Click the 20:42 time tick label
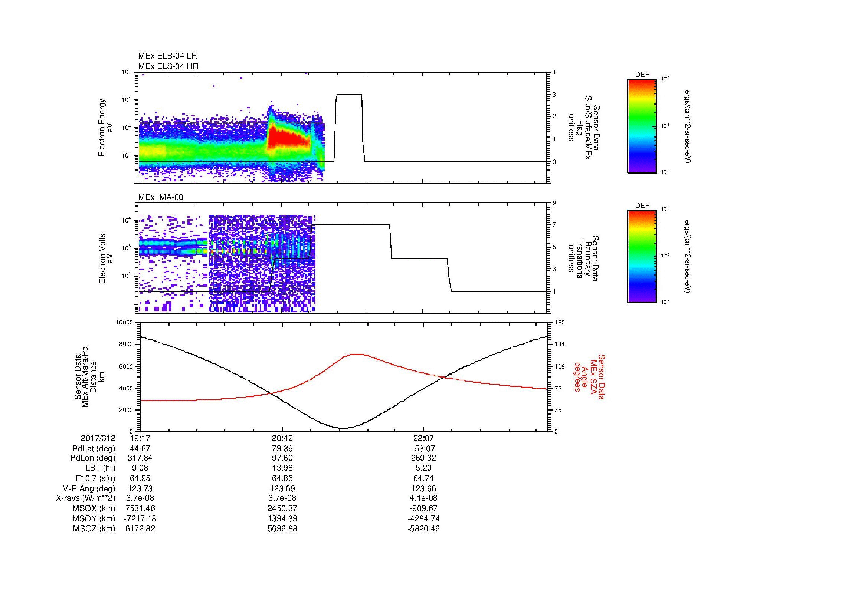This screenshot has width=868, height=613. 282,438
